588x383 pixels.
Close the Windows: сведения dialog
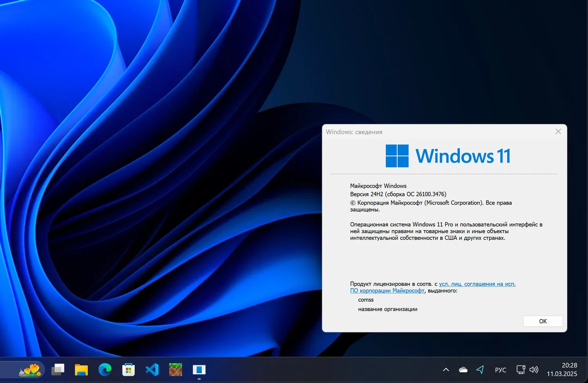point(558,132)
